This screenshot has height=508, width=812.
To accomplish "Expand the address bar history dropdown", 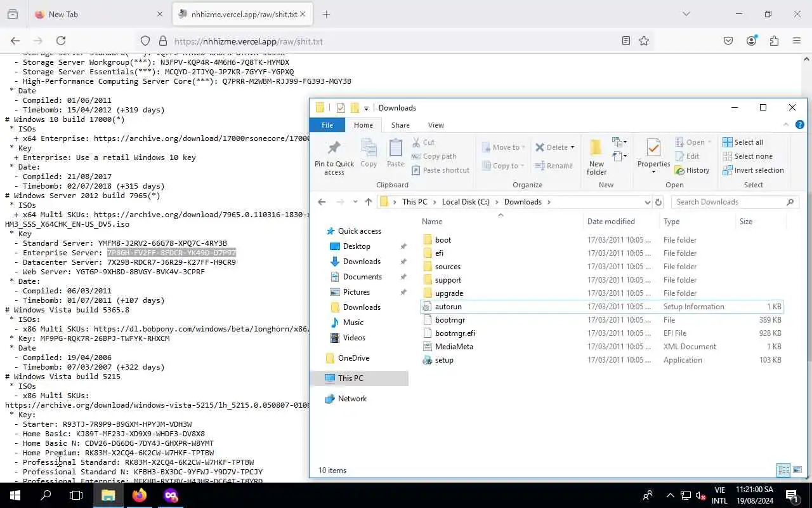I will click(647, 202).
